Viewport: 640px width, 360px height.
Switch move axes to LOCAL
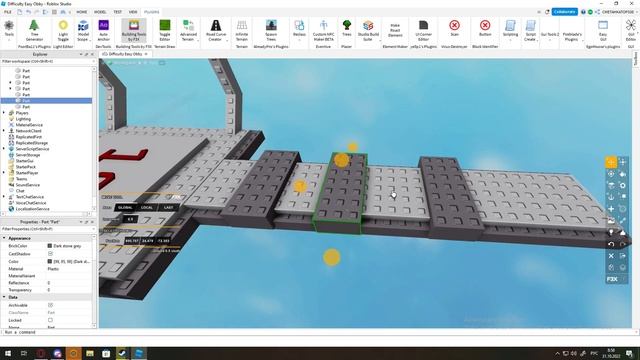(x=147, y=207)
